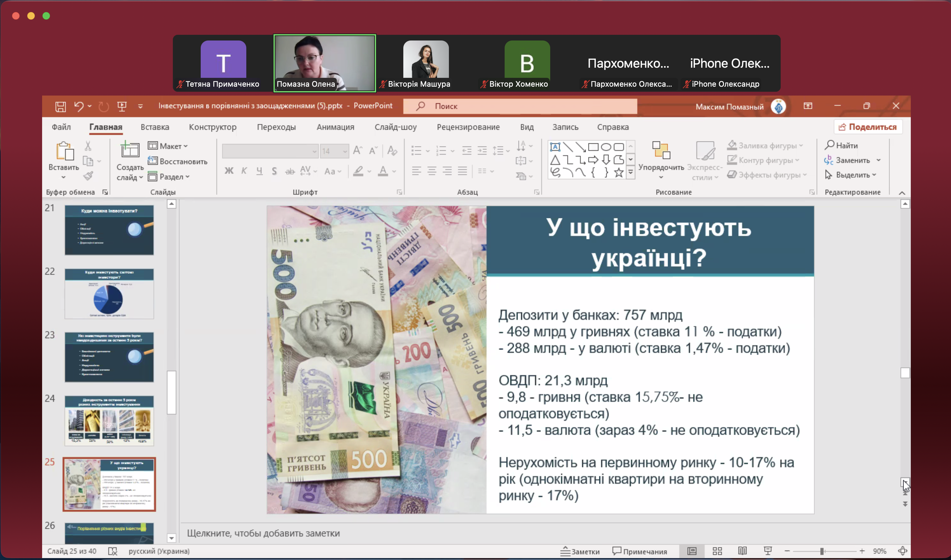Toggle Notes (Заметки) pane in status bar
The image size is (951, 560).
coord(580,551)
